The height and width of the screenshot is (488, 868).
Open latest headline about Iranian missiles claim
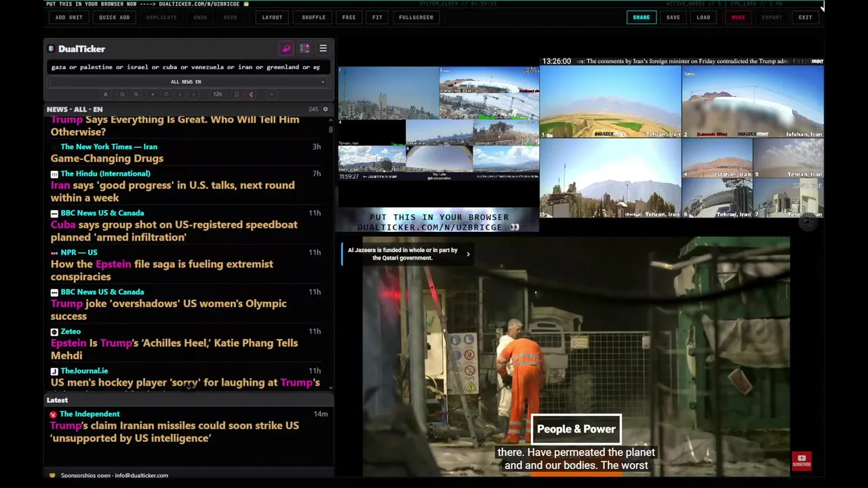[x=174, y=432]
